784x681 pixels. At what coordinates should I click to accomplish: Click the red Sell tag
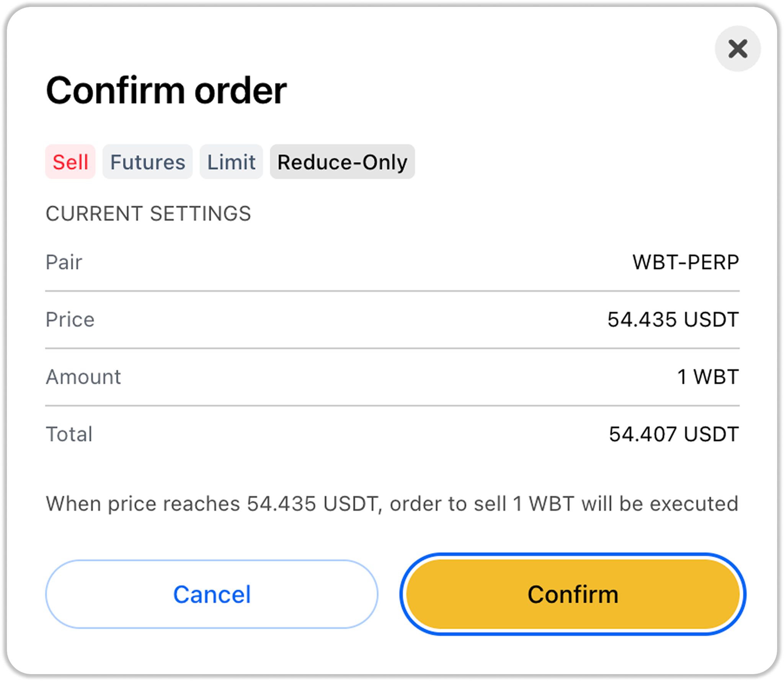(70, 162)
